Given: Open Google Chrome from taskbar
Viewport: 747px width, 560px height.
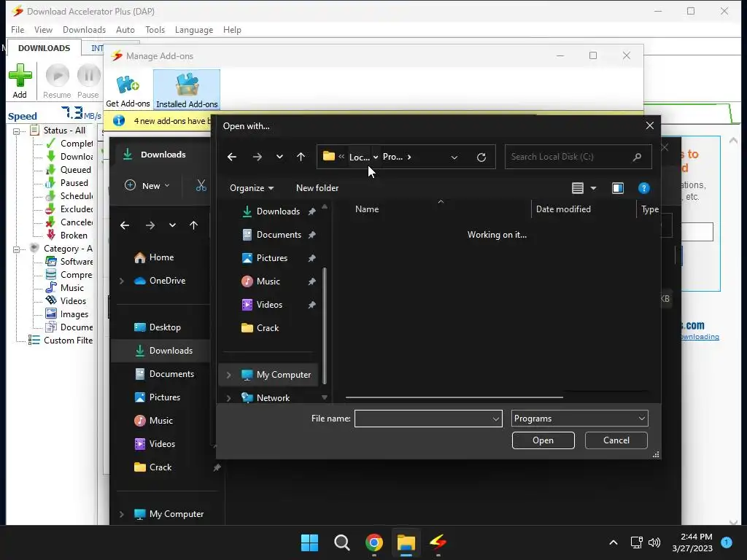Looking at the screenshot, I should coord(374,542).
